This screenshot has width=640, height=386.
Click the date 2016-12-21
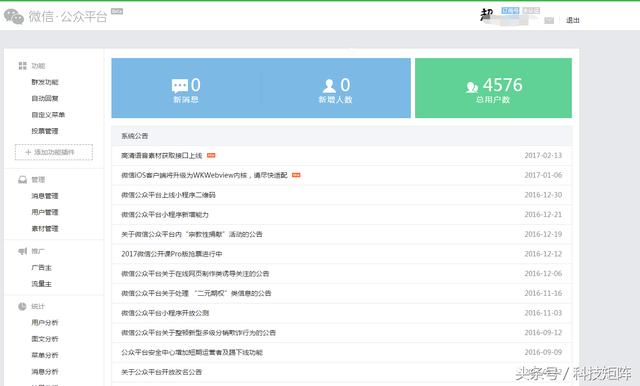[x=543, y=215]
